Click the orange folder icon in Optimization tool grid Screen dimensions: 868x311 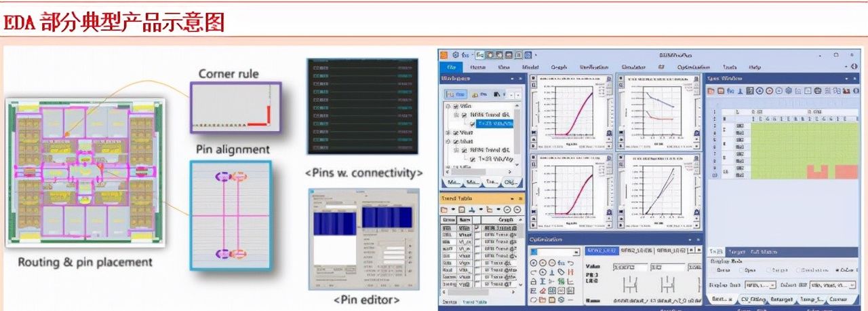tap(542, 299)
